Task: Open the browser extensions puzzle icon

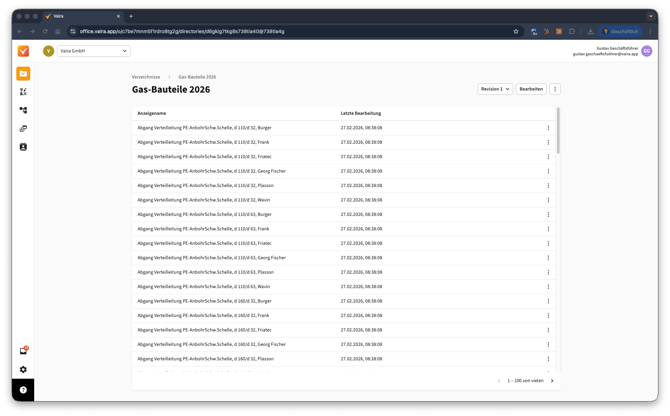Action: (x=573, y=31)
